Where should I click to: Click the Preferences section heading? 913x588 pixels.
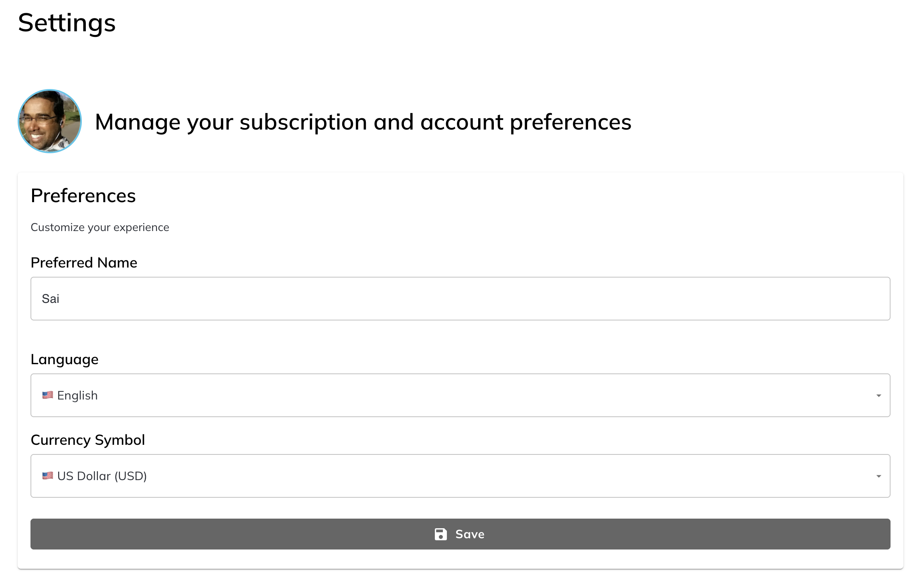coord(83,196)
